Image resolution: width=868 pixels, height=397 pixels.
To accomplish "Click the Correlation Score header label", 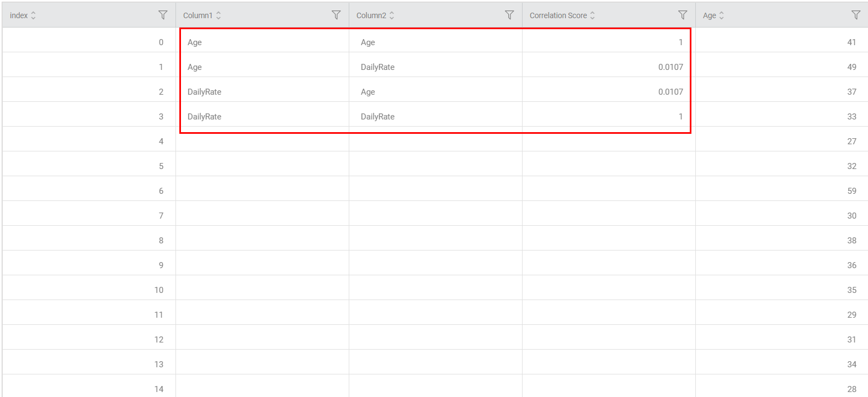I will point(558,15).
